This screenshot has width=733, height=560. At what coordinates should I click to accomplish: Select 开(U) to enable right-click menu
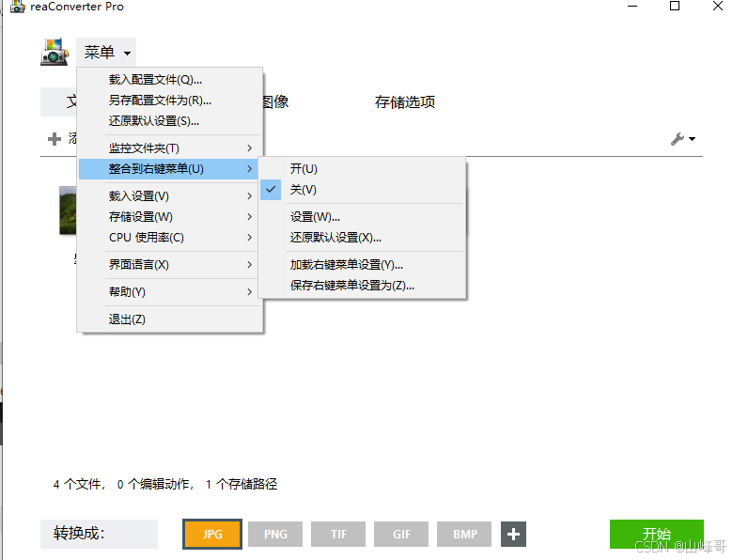(362, 169)
